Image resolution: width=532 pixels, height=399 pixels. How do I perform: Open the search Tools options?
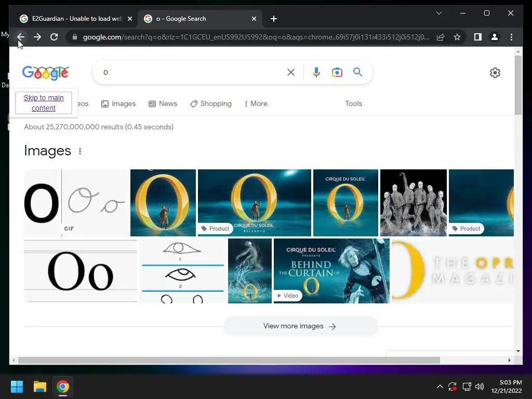353,103
